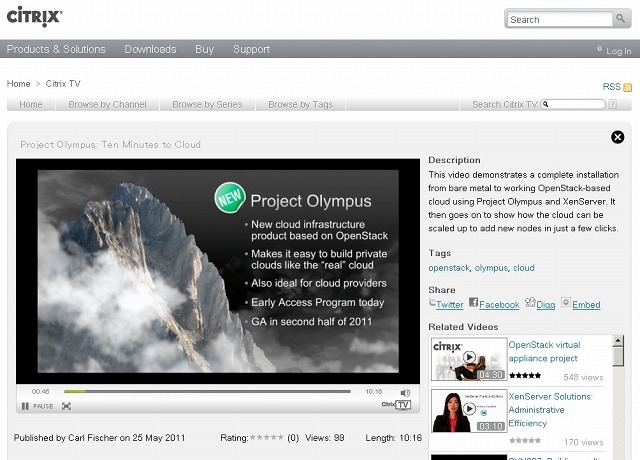Image resolution: width=640 pixels, height=460 pixels.
Task: Click the Digg share icon
Action: tap(530, 302)
